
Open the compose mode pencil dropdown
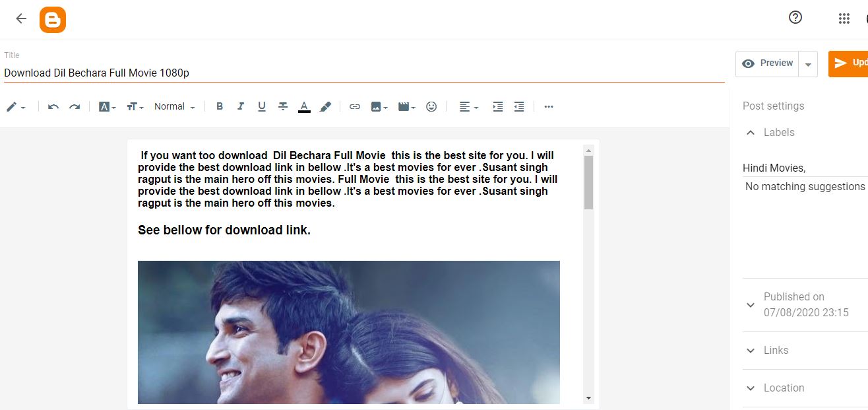(16, 106)
